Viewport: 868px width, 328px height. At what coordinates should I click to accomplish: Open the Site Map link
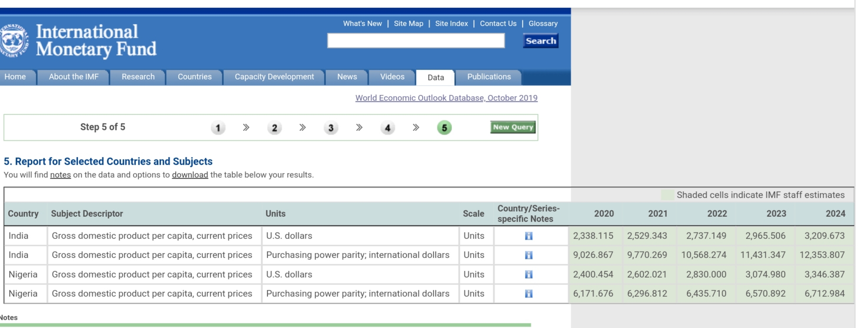[408, 23]
